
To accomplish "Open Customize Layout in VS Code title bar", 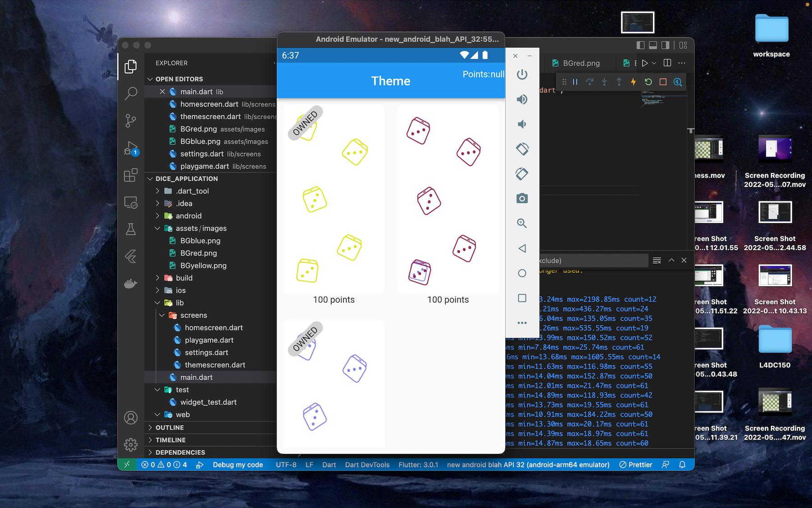I will (x=683, y=45).
